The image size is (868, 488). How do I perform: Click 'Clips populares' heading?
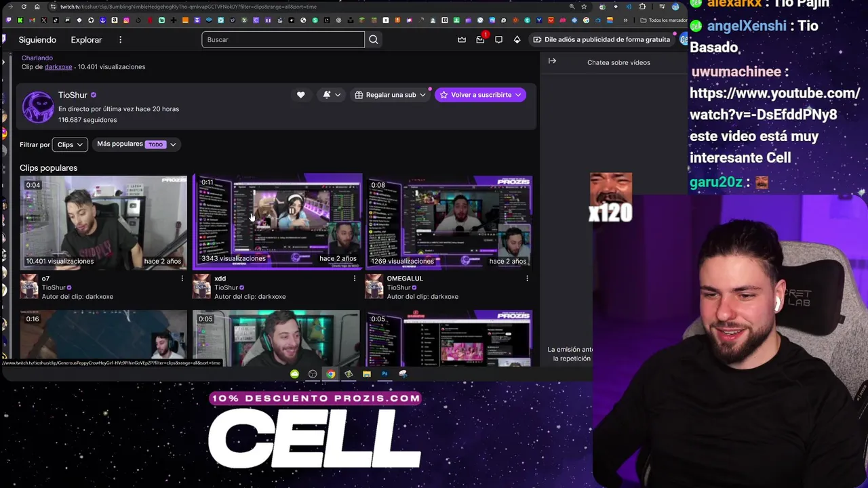(x=48, y=168)
